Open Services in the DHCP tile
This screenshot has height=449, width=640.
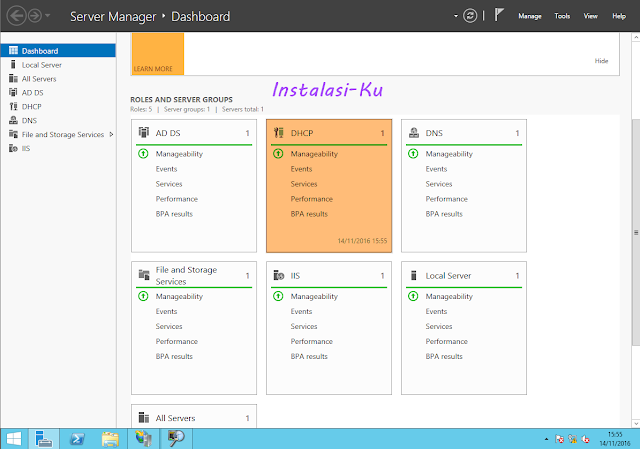tap(304, 184)
